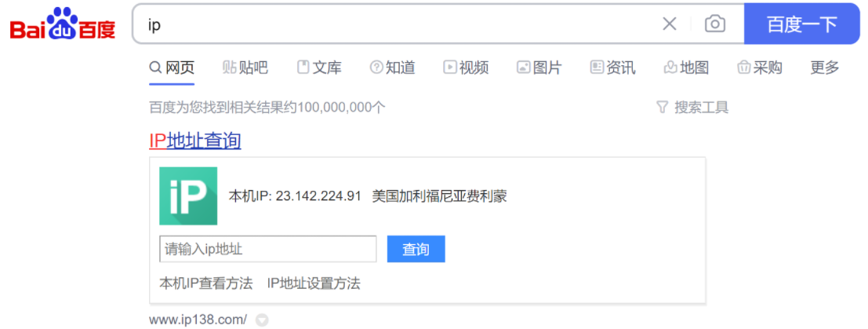868x329 pixels.
Task: Clear the search box with the X icon
Action: [x=670, y=24]
